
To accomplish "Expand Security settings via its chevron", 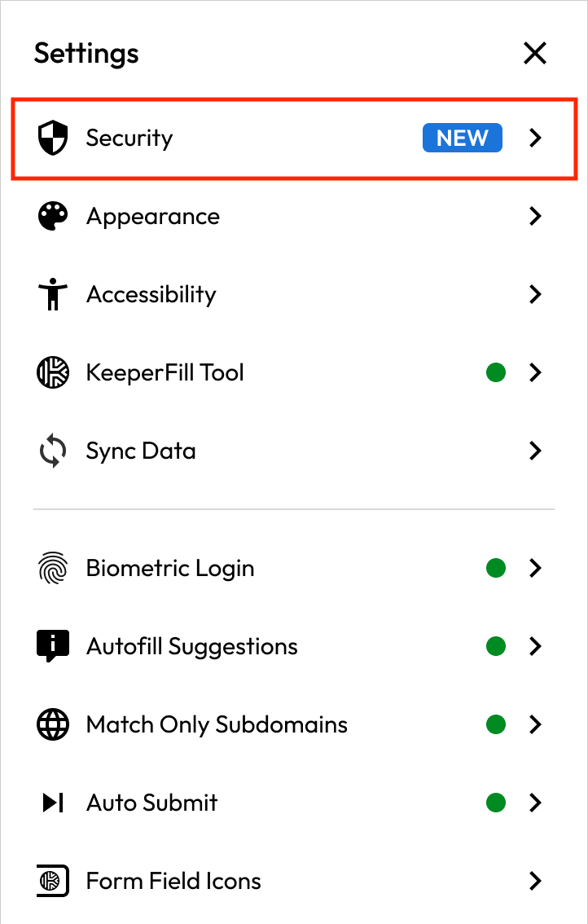I will pyautogui.click(x=535, y=138).
